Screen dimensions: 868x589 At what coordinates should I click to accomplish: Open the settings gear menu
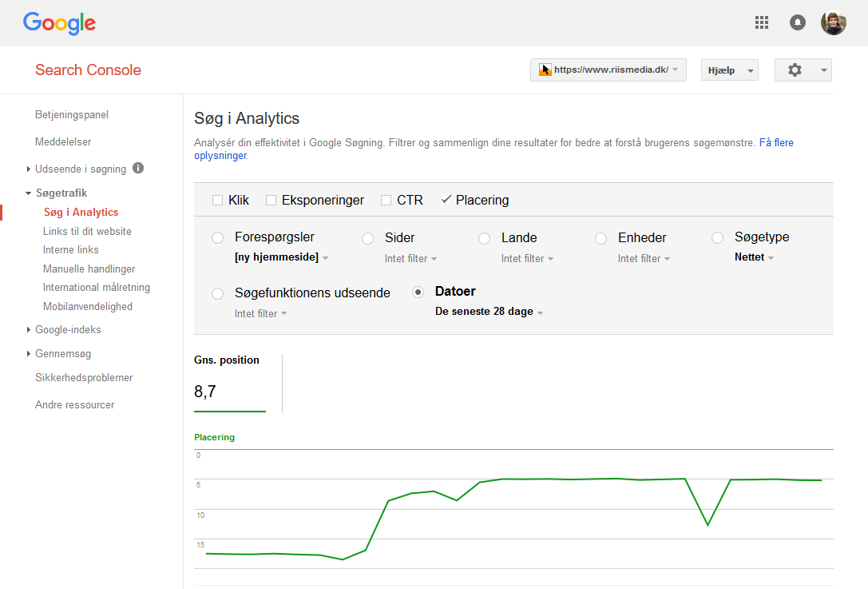coord(803,70)
